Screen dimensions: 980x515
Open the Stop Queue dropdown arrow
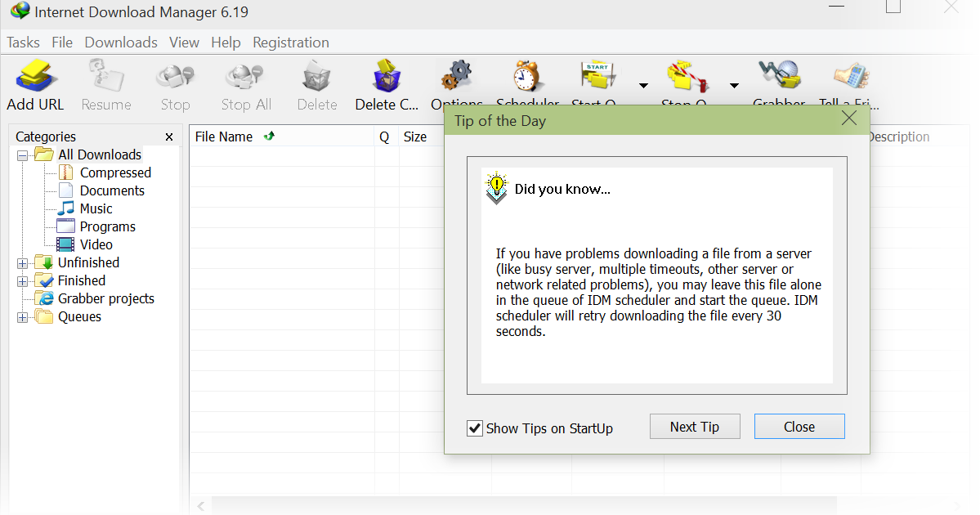[734, 86]
